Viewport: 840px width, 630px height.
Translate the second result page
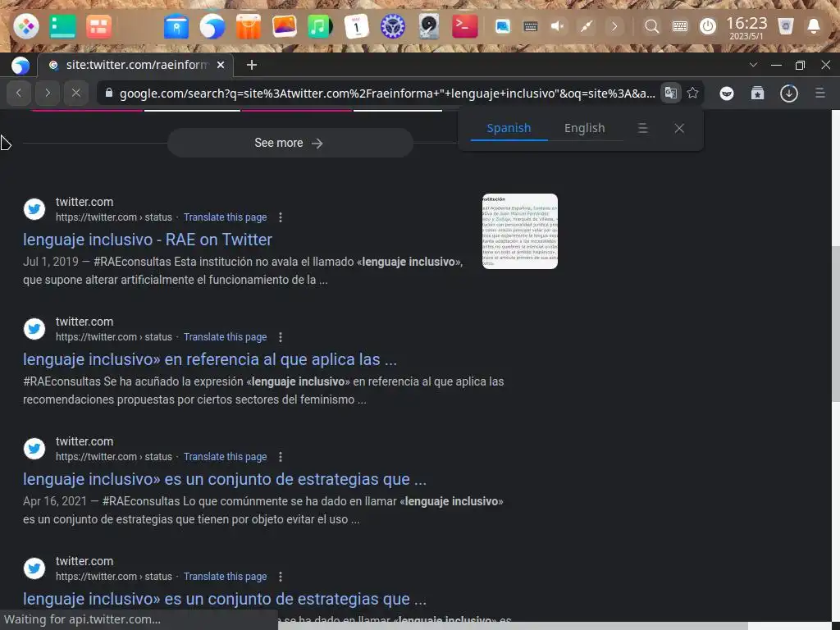225,337
